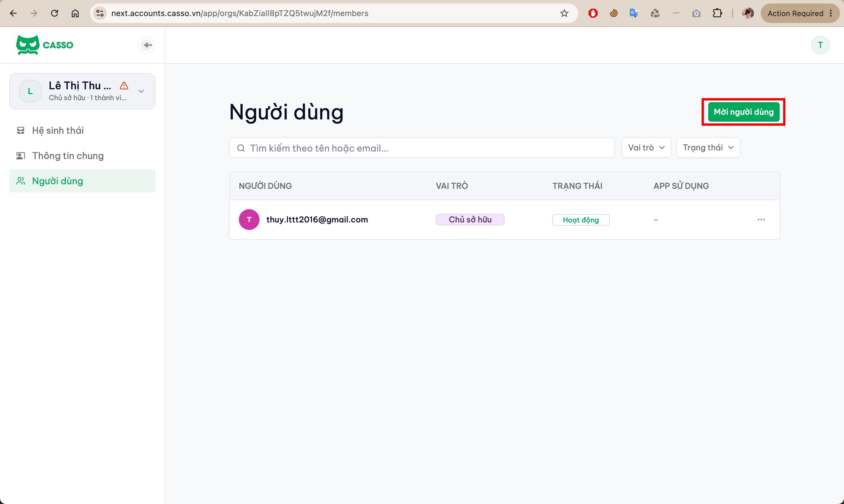Screen dimensions: 844x504
Task: Open the Chrome three-dot menu
Action: coord(831,13)
